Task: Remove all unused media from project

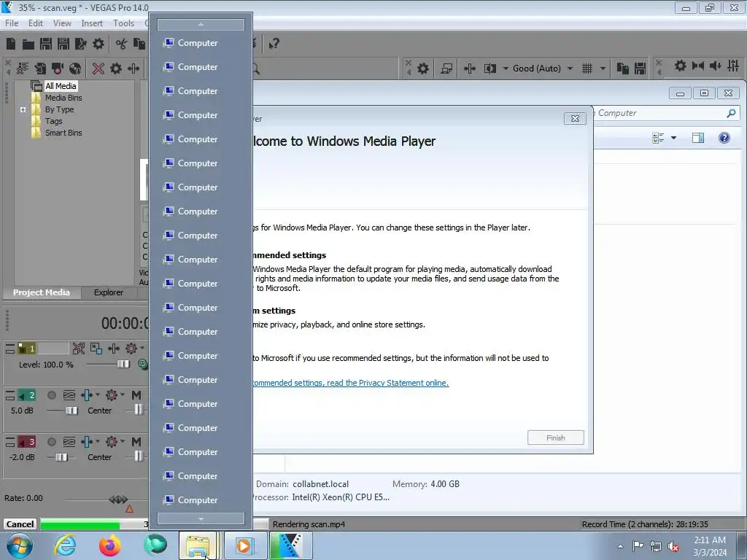Action: [x=23, y=69]
